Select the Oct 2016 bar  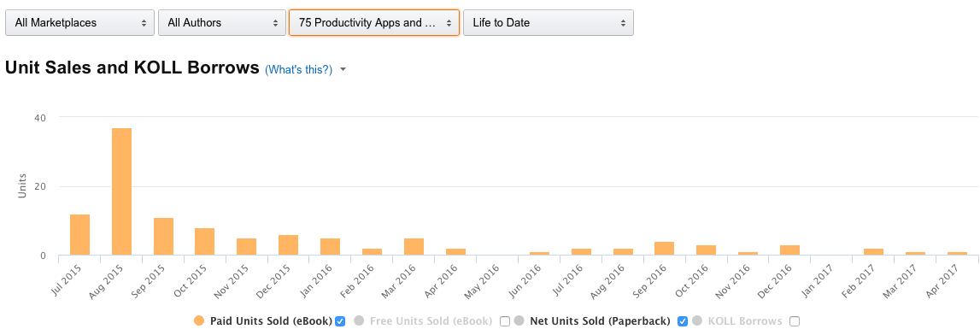click(x=707, y=250)
